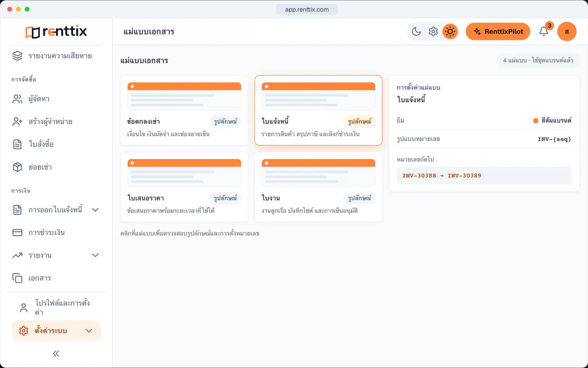Switch to dark mode moon toggle
588x368 pixels.
click(x=416, y=32)
